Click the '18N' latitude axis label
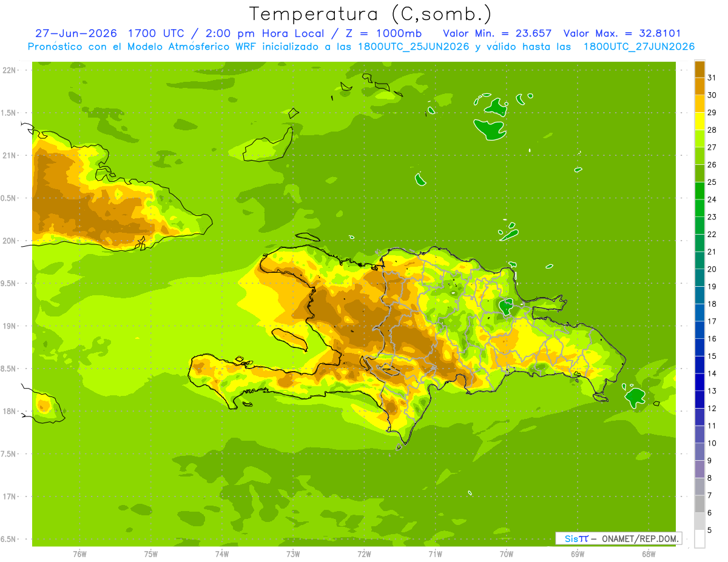Viewport: 728px width, 562px height. 8,411
